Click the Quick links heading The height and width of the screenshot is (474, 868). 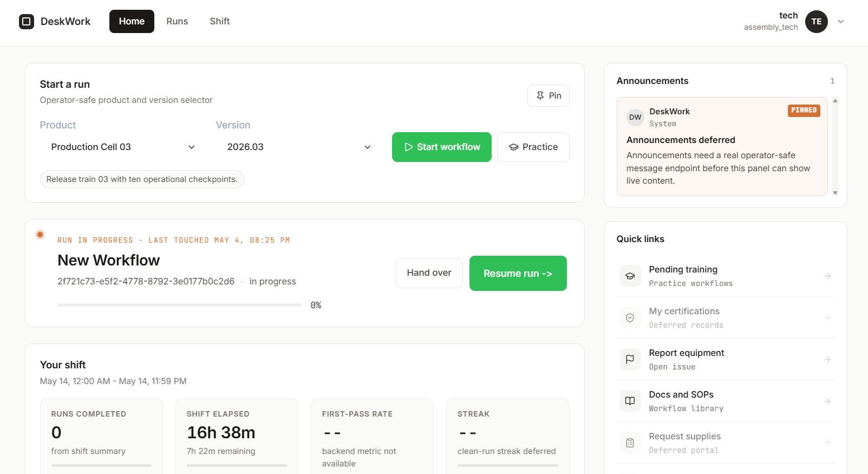pyautogui.click(x=640, y=239)
